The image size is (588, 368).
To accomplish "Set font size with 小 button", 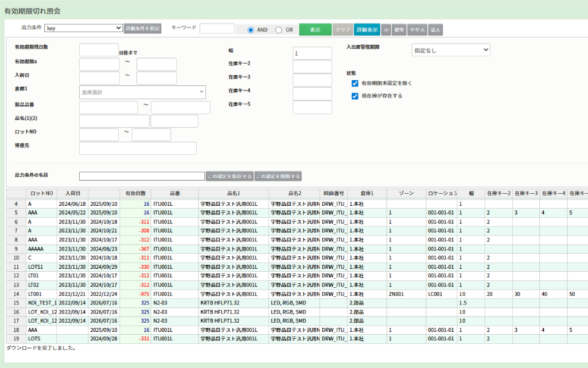I will 386,30.
